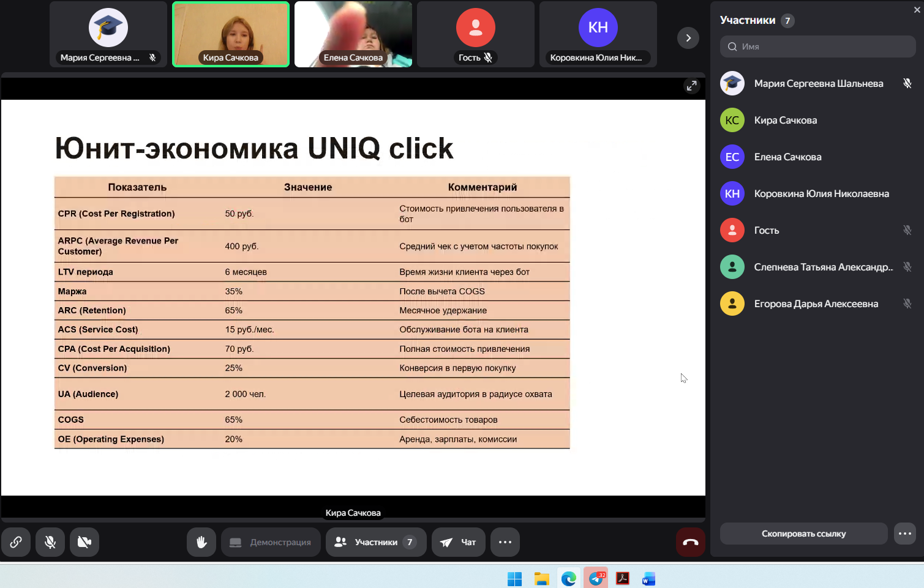
Task: Click the participant name search field
Action: (x=817, y=47)
